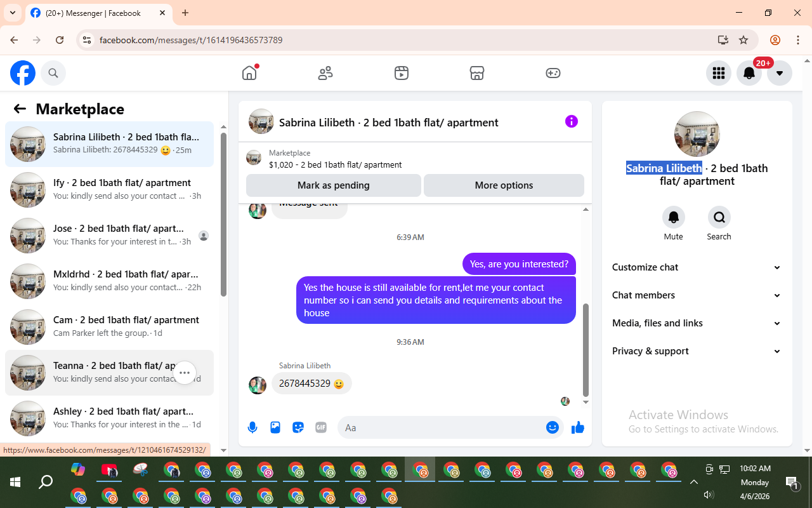Click the conversation list scrollbar
This screenshot has width=812, height=508.
tap(223, 214)
